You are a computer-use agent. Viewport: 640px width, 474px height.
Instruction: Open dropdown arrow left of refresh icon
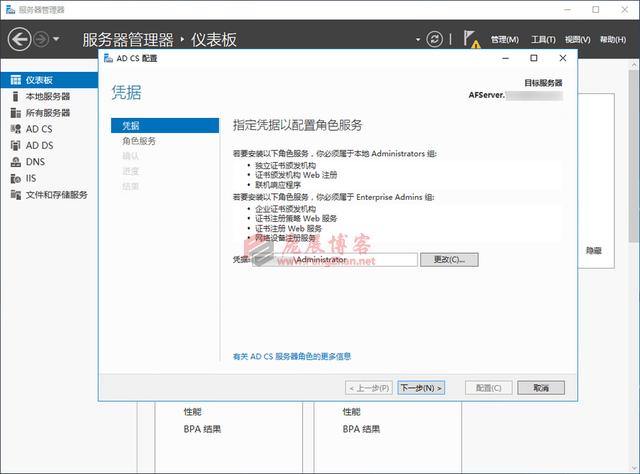pos(418,40)
